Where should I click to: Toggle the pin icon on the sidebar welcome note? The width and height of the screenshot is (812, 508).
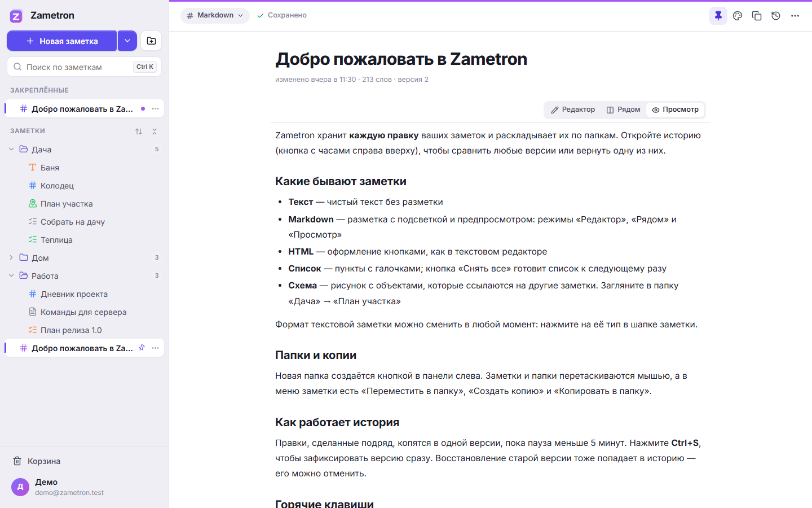[x=142, y=348]
